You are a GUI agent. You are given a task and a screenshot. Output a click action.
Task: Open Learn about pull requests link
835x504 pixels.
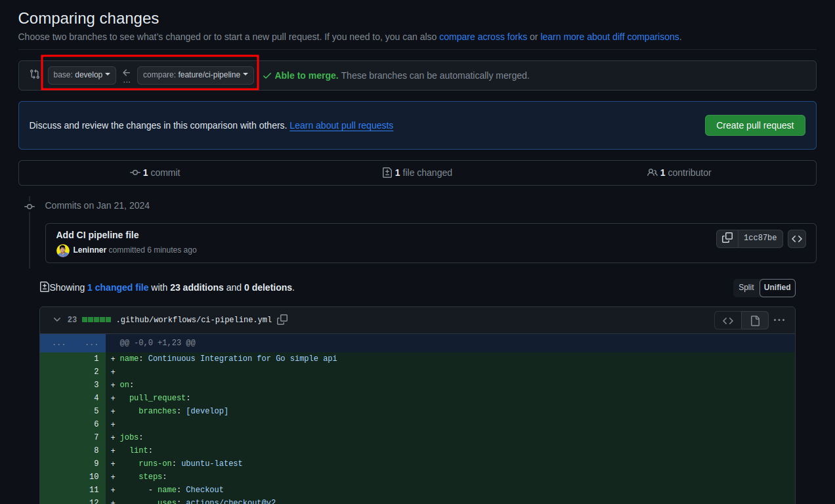(x=341, y=125)
